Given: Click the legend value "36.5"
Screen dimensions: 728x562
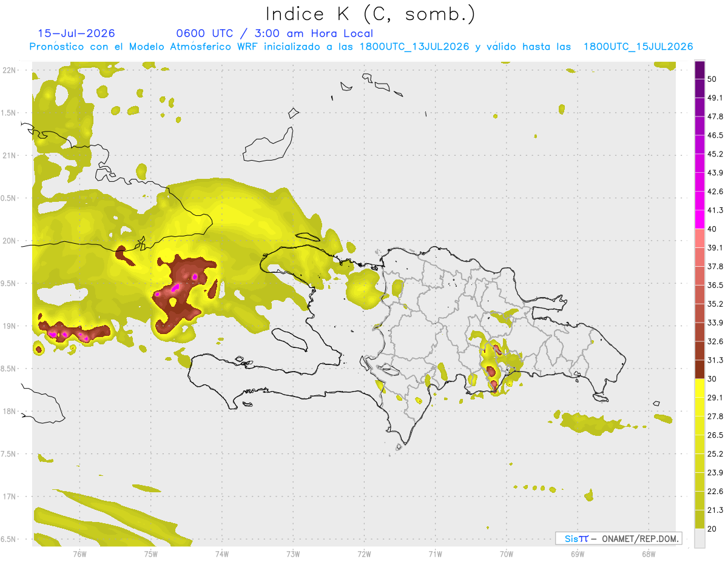Looking at the screenshot, I should (x=715, y=285).
